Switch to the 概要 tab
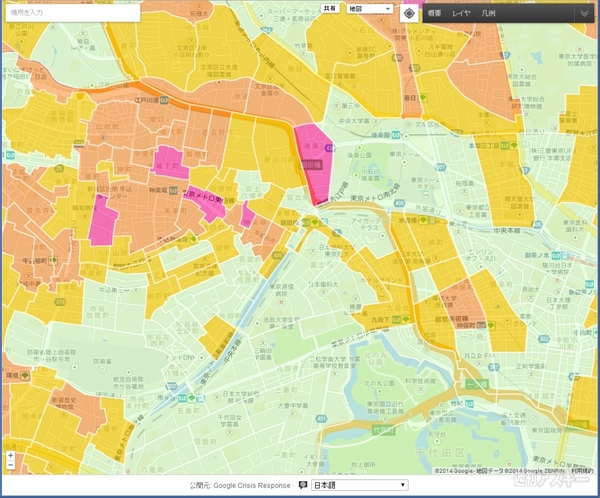Screen dimensions: 600x498 pos(434,13)
